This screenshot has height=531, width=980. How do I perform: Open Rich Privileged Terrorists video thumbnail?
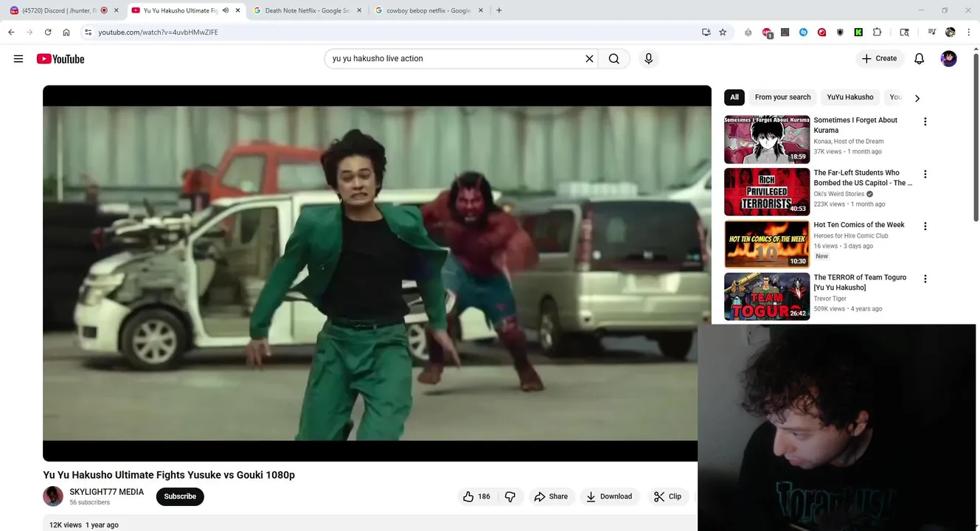[x=767, y=192]
